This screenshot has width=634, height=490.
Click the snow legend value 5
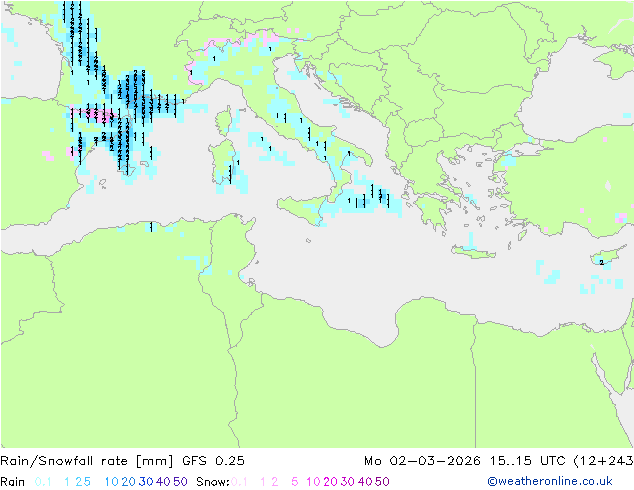pos(294,482)
